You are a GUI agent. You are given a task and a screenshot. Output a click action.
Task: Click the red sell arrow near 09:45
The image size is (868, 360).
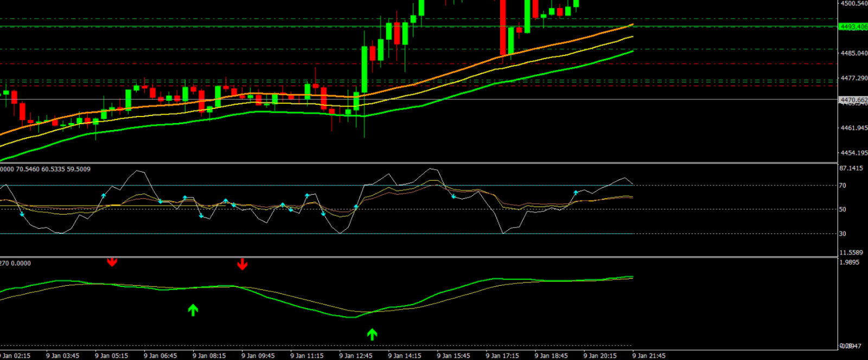point(242,265)
